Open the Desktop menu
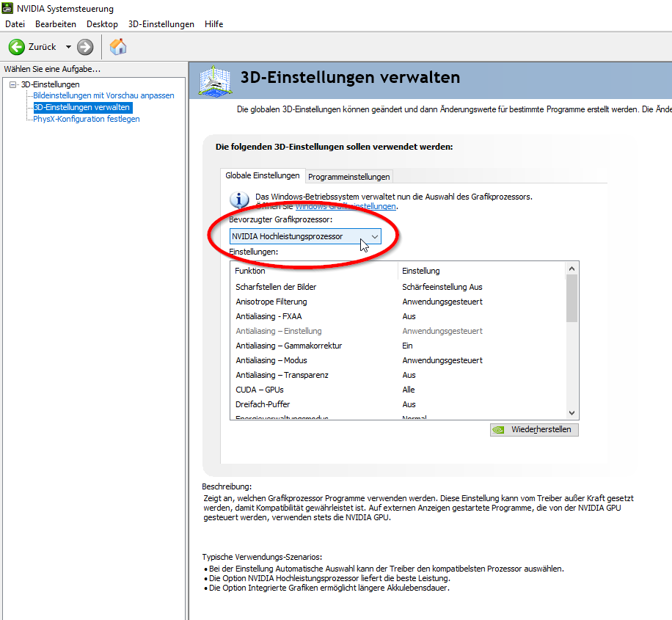This screenshot has height=620, width=672. point(102,24)
